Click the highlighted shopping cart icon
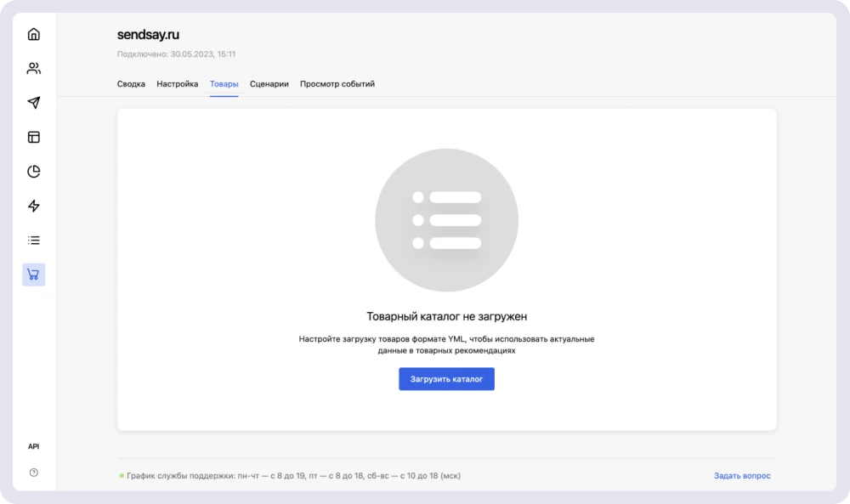850x504 pixels. (x=34, y=275)
